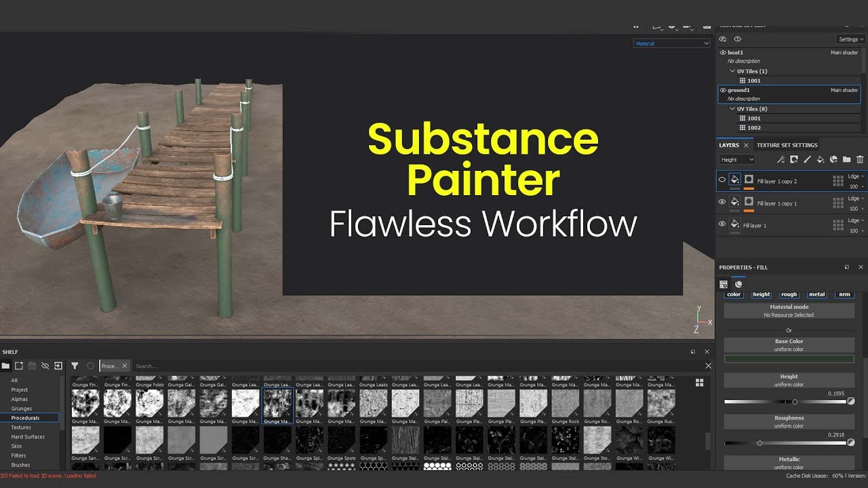Open the Texture Set List Settings dropdown

tap(850, 39)
